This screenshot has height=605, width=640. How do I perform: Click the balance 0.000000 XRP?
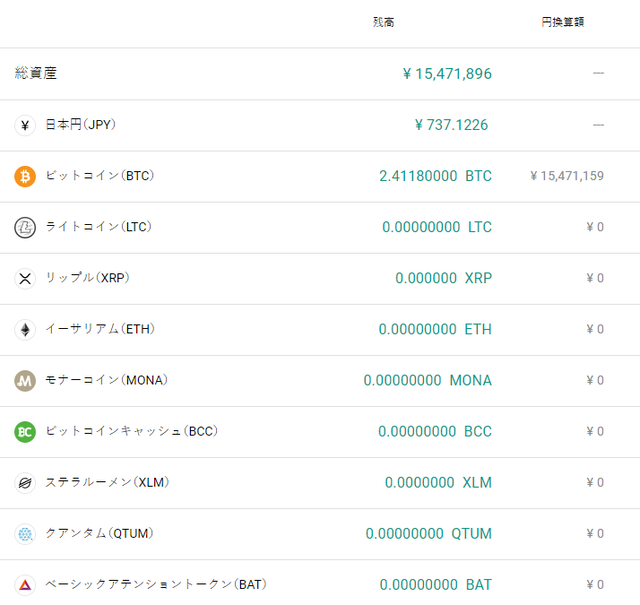444,278
